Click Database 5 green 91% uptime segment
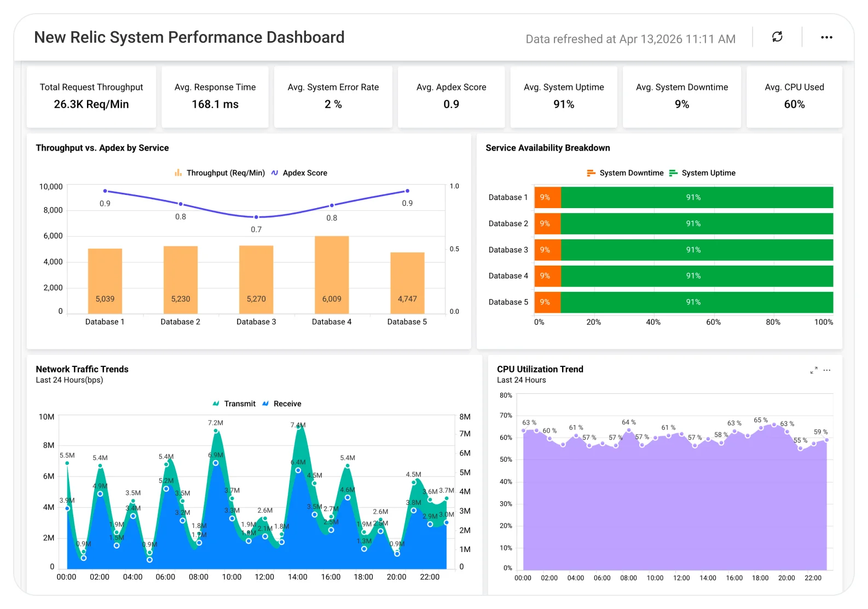This screenshot has height=609, width=868. coord(697,302)
